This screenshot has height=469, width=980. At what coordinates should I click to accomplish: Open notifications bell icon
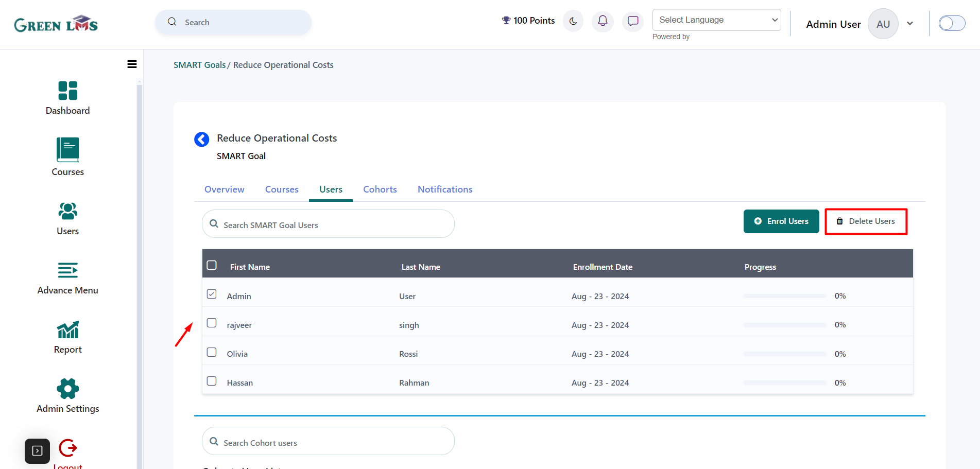(x=603, y=21)
